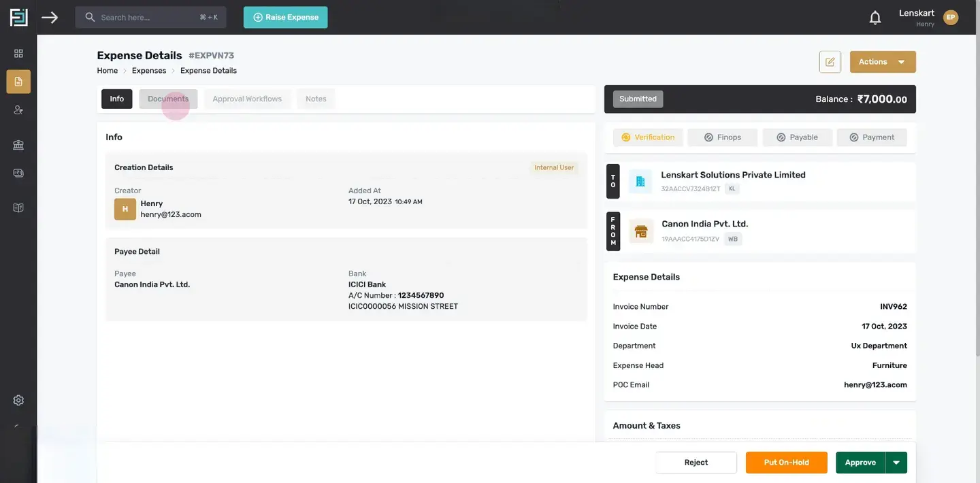Click the Lenskart account name in the header

pyautogui.click(x=917, y=14)
